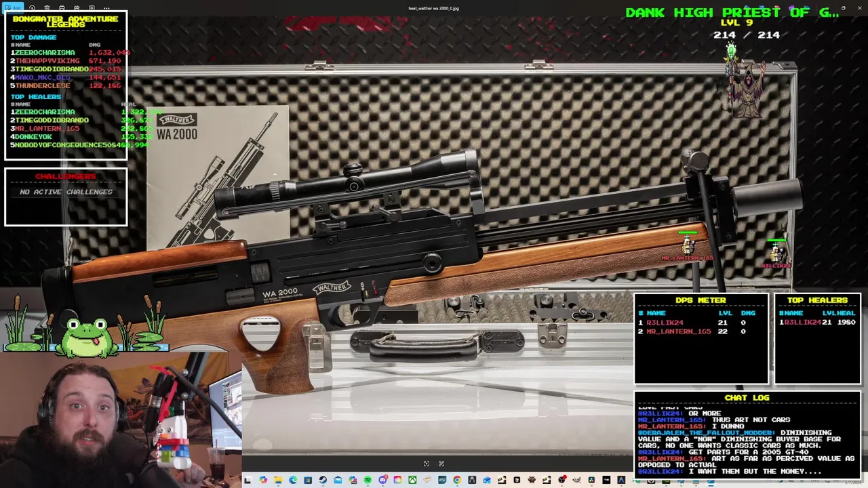The height and width of the screenshot is (488, 868).
Task: Open File Explorer from the taskbar
Action: pyautogui.click(x=278, y=481)
